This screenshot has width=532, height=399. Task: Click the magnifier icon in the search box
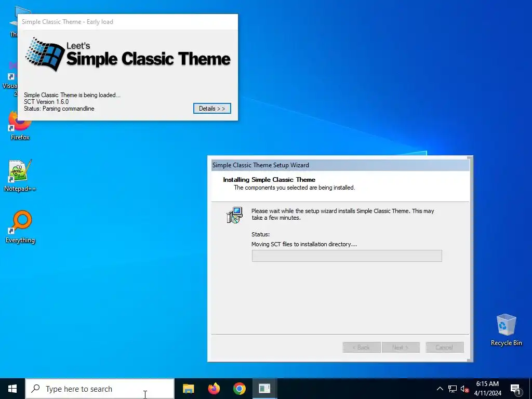point(35,389)
